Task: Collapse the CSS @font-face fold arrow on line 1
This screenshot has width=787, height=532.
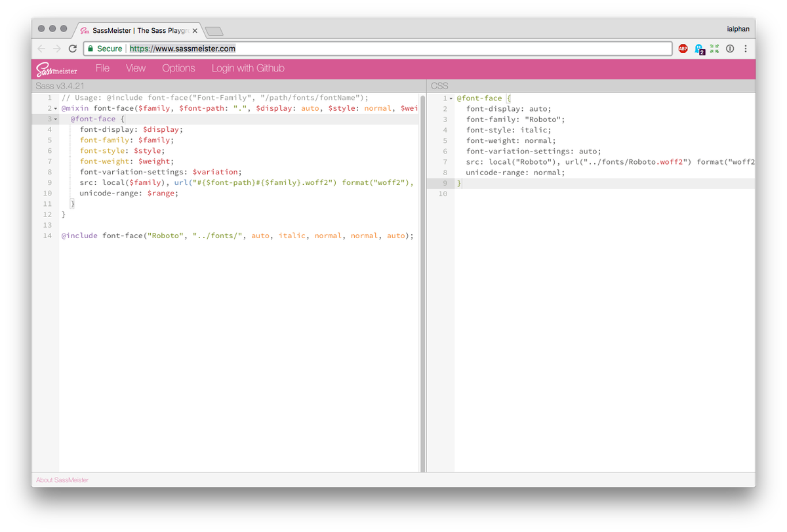Action: 451,98
